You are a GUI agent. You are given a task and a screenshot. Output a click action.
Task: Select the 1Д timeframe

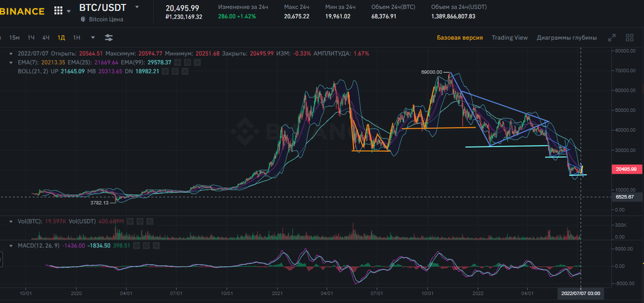[61, 38]
